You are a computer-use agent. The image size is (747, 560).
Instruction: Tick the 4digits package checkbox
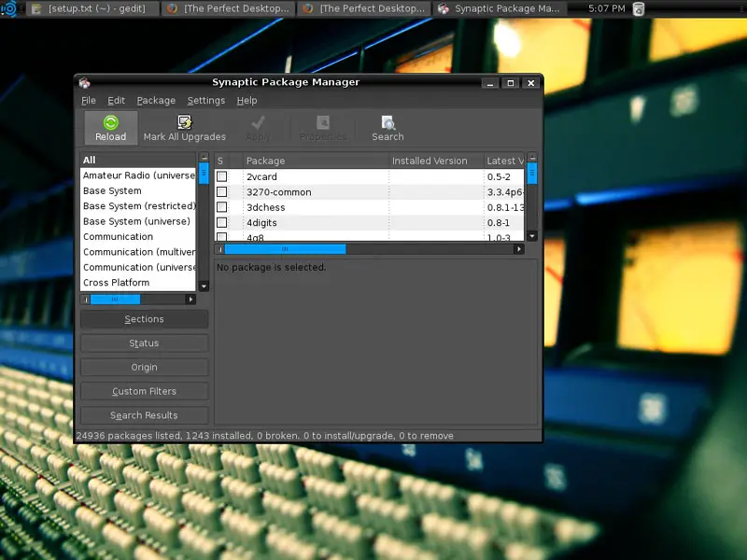(x=221, y=222)
